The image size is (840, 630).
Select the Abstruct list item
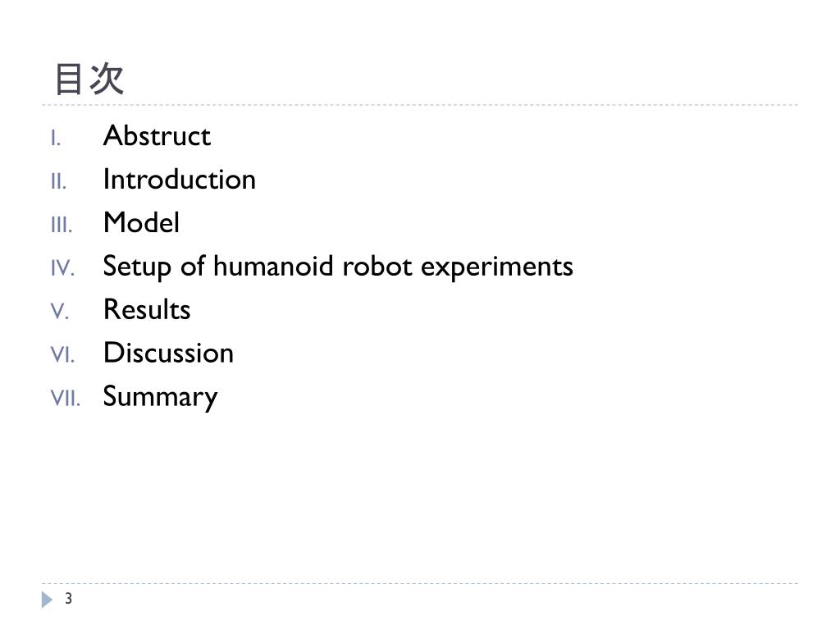157,135
